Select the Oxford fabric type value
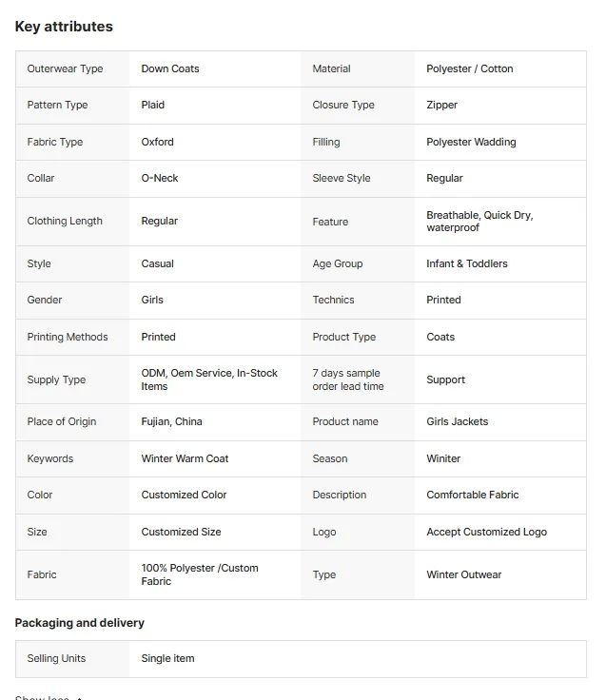The width and height of the screenshot is (606, 700). (157, 142)
